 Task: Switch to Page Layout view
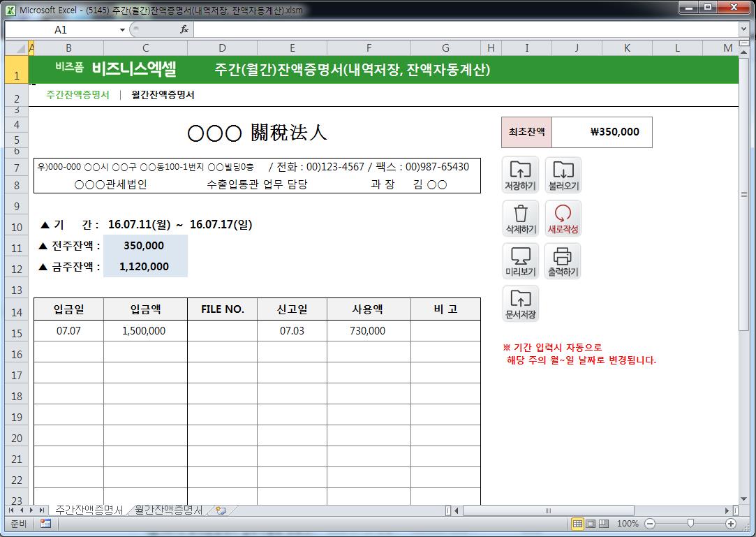coord(591,524)
